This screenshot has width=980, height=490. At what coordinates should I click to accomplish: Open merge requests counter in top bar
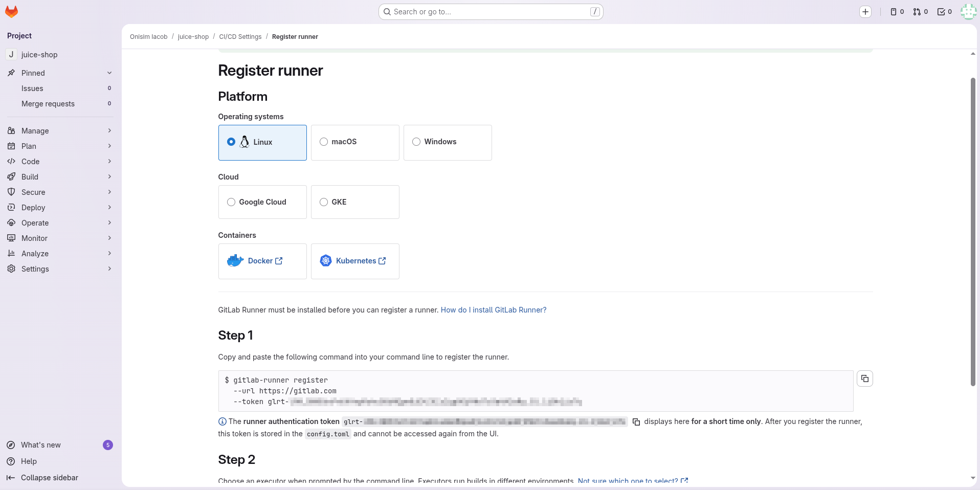920,12
